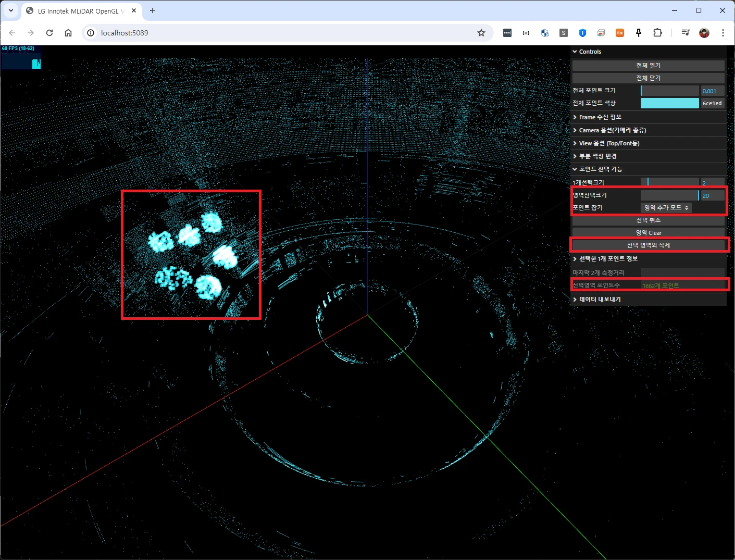Image resolution: width=735 pixels, height=560 pixels.
Task: Click the 6ce1ed hex color field
Action: pos(713,103)
